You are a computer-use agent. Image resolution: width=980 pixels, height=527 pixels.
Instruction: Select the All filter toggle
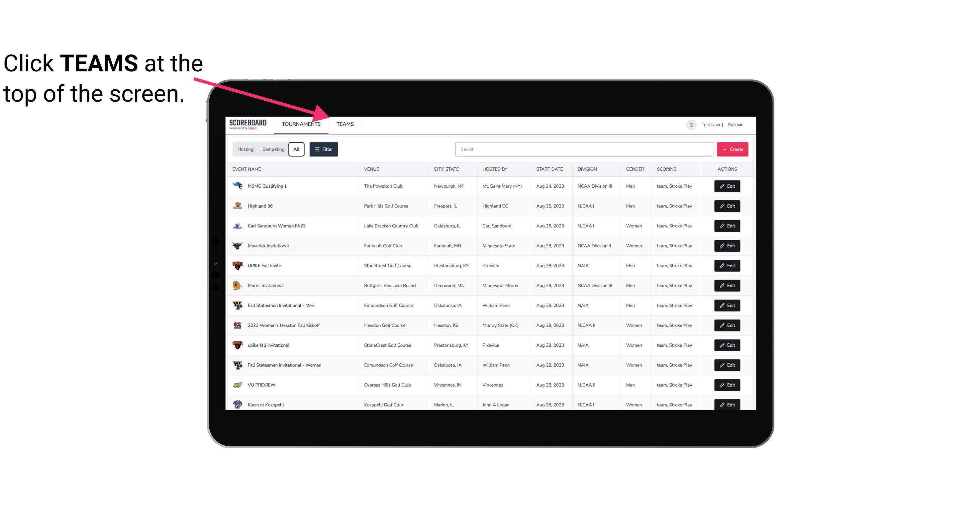pyautogui.click(x=296, y=149)
